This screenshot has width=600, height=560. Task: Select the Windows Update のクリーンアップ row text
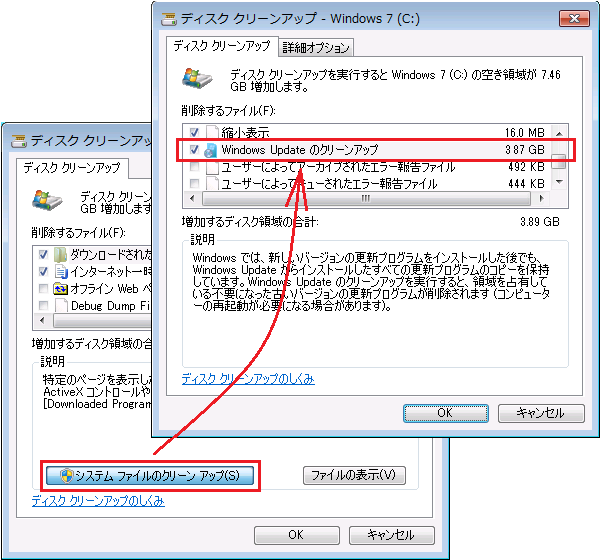(x=300, y=150)
